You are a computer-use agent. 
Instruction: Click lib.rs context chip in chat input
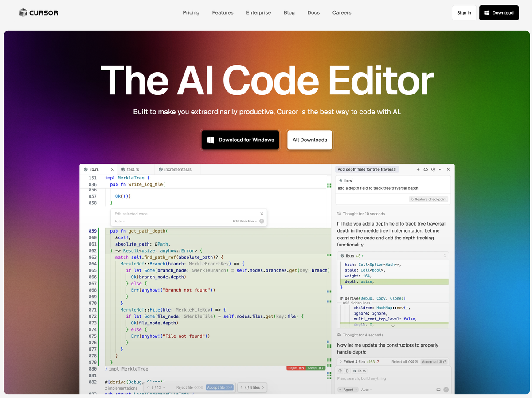pyautogui.click(x=360, y=371)
